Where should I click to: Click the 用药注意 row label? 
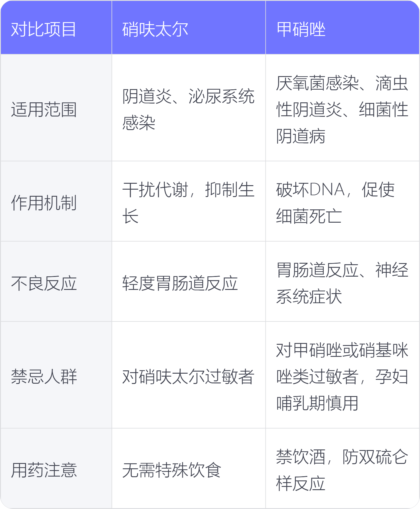[56, 469]
